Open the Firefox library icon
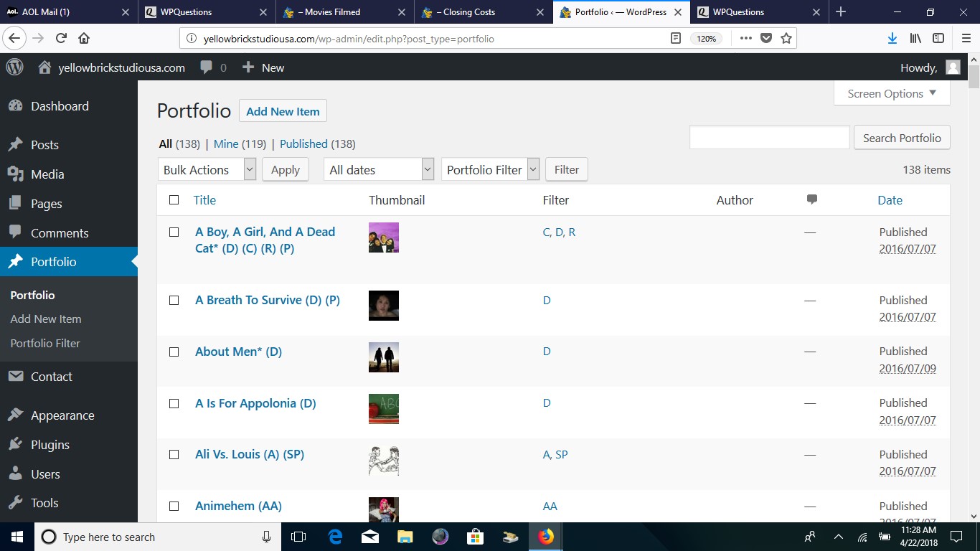 pyautogui.click(x=915, y=39)
